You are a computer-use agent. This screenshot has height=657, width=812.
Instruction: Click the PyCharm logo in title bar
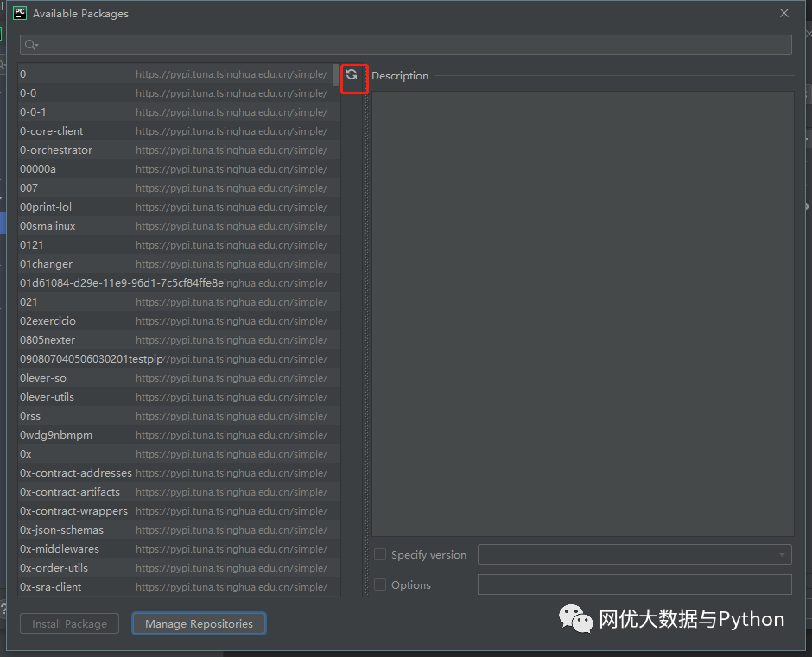[x=20, y=13]
